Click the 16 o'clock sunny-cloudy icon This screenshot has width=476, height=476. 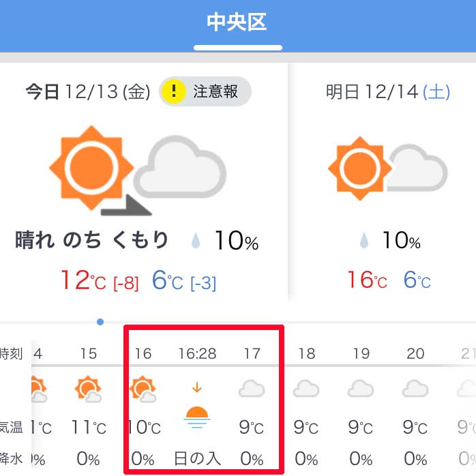pyautogui.click(x=143, y=389)
